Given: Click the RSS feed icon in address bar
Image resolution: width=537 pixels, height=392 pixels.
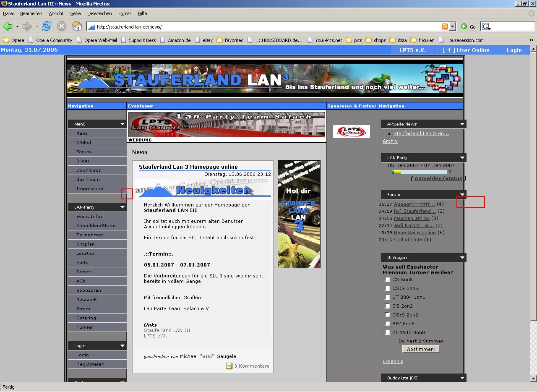Looking at the screenshot, I should point(445,27).
